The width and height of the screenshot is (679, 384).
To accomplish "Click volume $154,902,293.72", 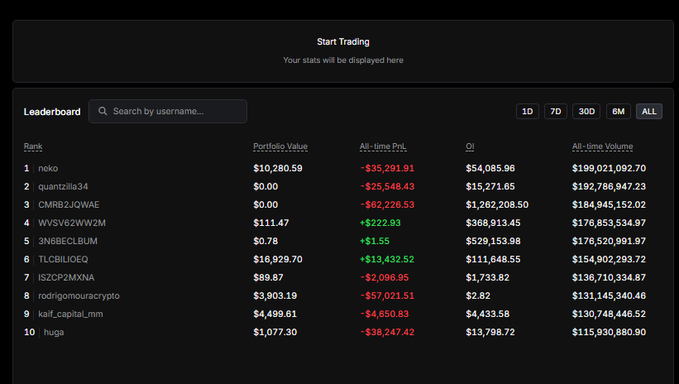I will coord(609,259).
